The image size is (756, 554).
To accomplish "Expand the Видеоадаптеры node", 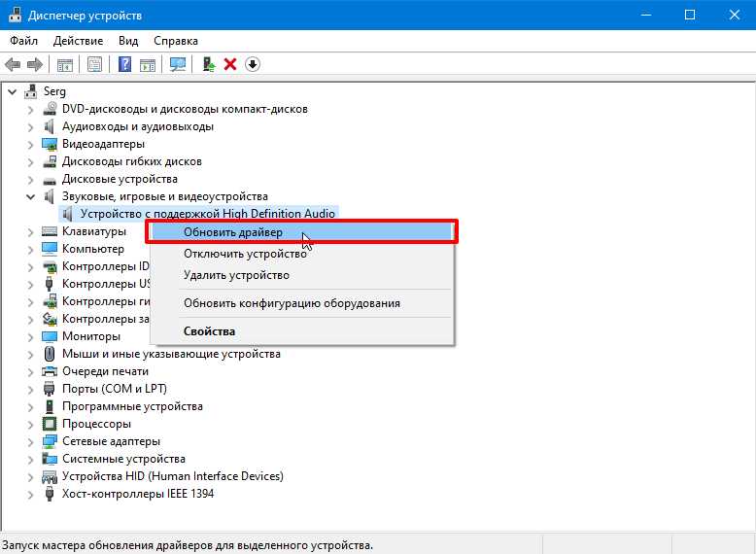I will [30, 144].
